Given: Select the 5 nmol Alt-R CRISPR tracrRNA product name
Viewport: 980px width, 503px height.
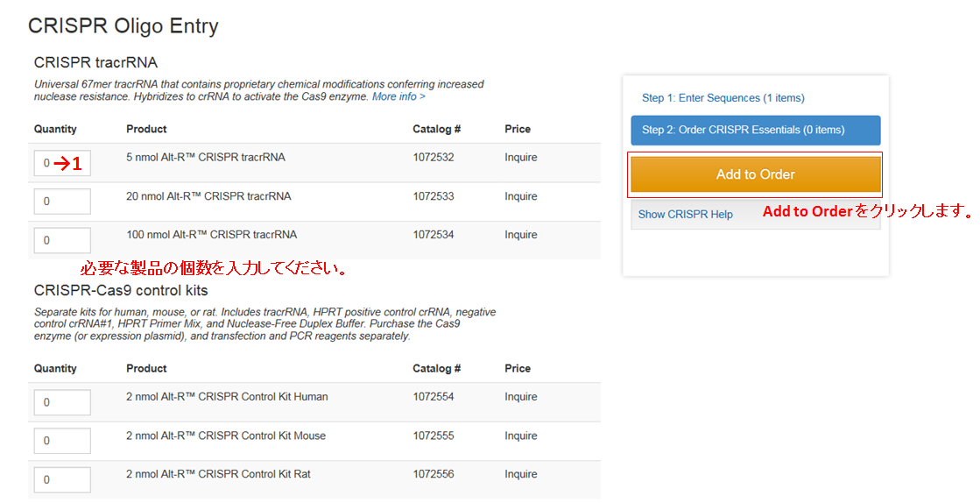Looking at the screenshot, I should 206,157.
